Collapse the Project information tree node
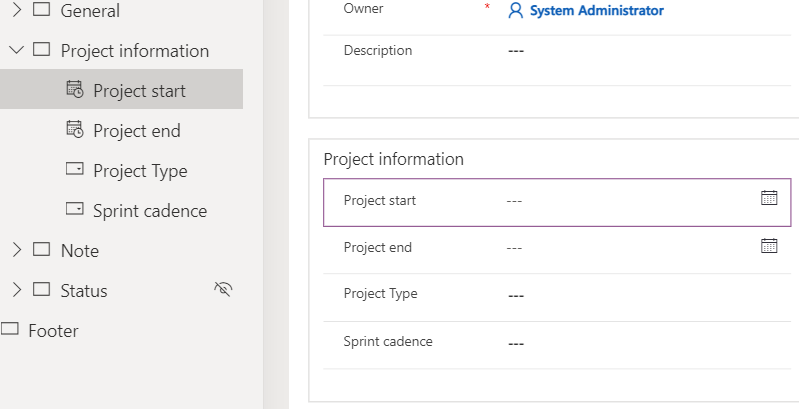Viewport: 799px width, 409px height. coord(16,50)
